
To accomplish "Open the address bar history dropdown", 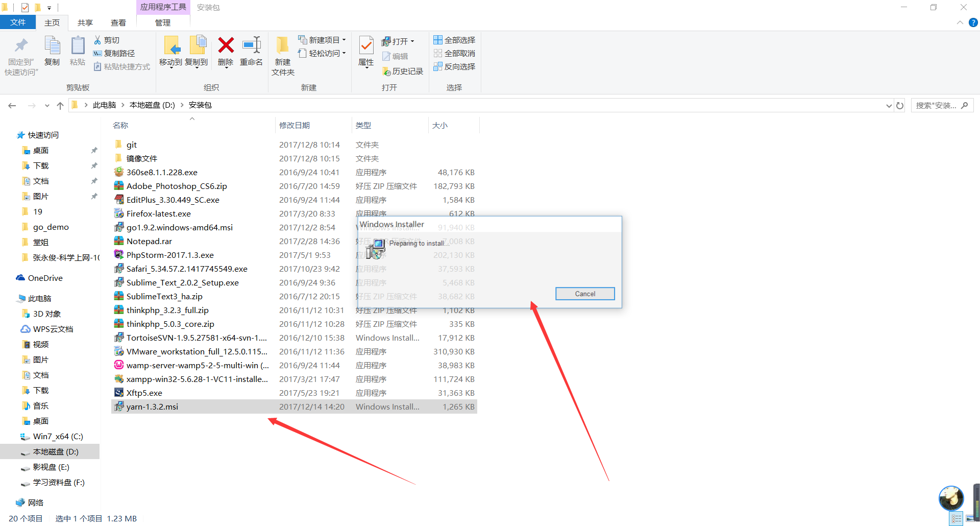I will 889,105.
